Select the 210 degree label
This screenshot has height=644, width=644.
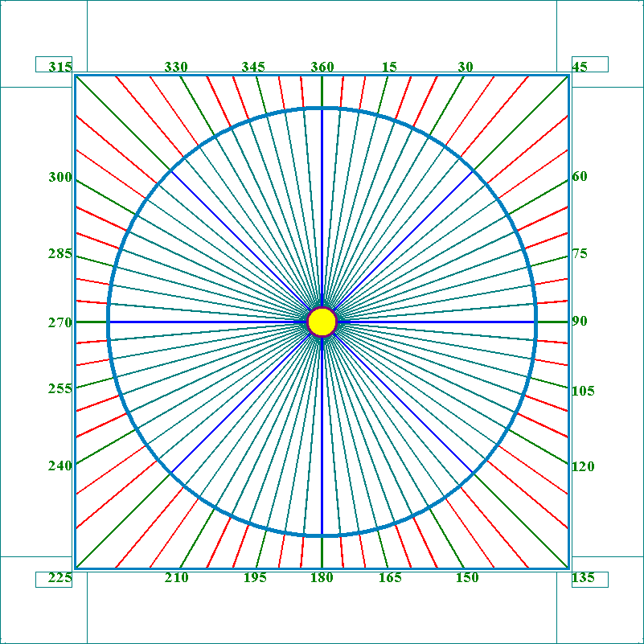(x=177, y=577)
